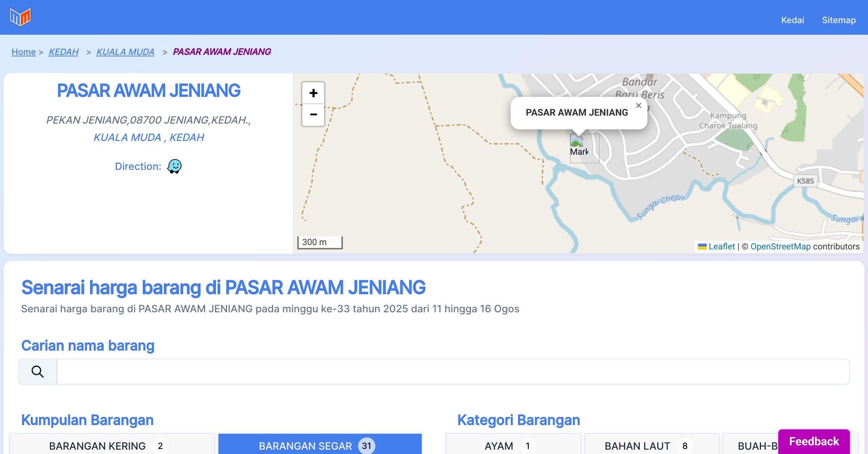Image resolution: width=868 pixels, height=454 pixels.
Task: Open Waze direction icon
Action: (174, 166)
